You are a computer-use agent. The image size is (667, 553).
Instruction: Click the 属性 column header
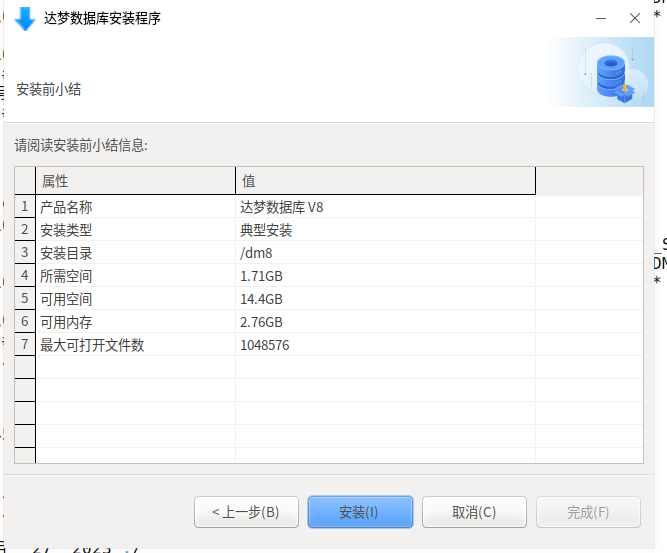point(135,181)
